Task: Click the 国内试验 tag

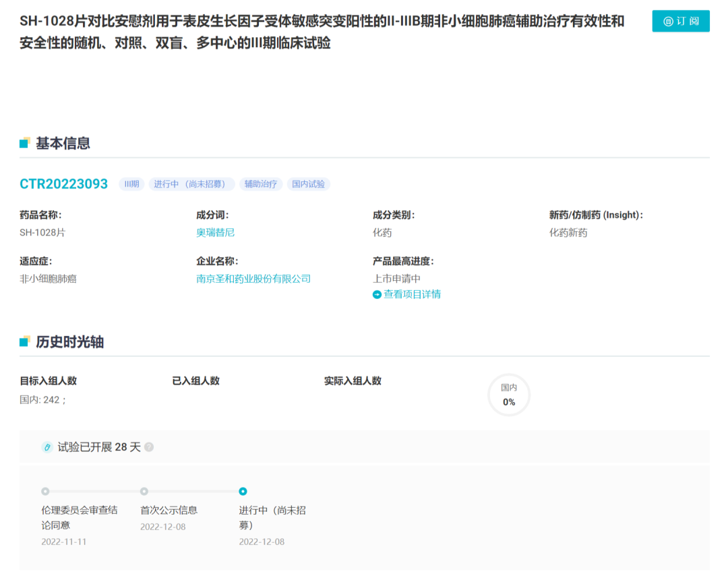Action: (x=308, y=185)
